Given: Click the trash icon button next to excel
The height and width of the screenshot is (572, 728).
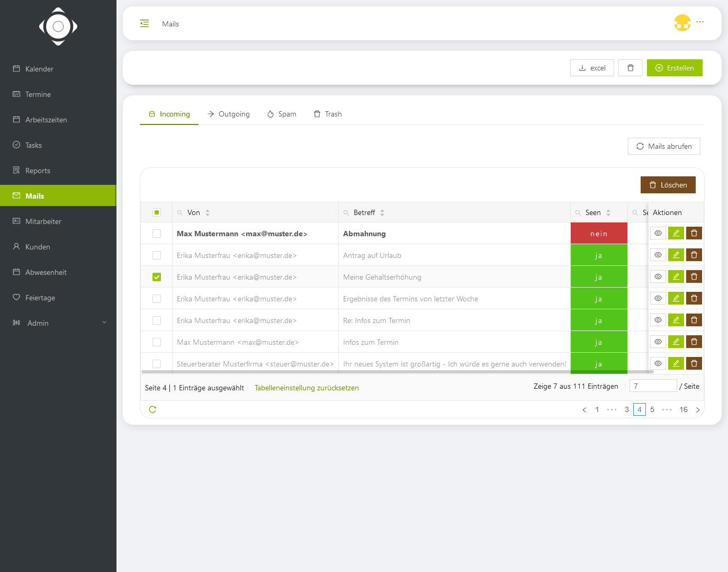Looking at the screenshot, I should pos(631,68).
